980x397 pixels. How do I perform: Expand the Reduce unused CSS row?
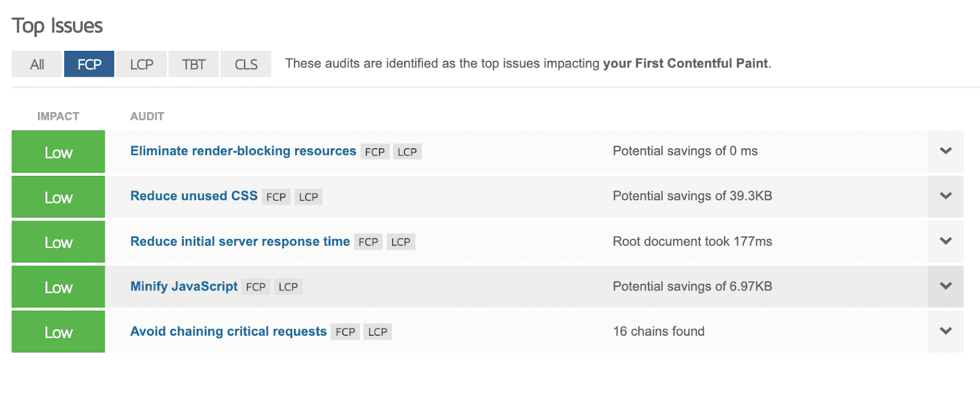[x=945, y=196]
